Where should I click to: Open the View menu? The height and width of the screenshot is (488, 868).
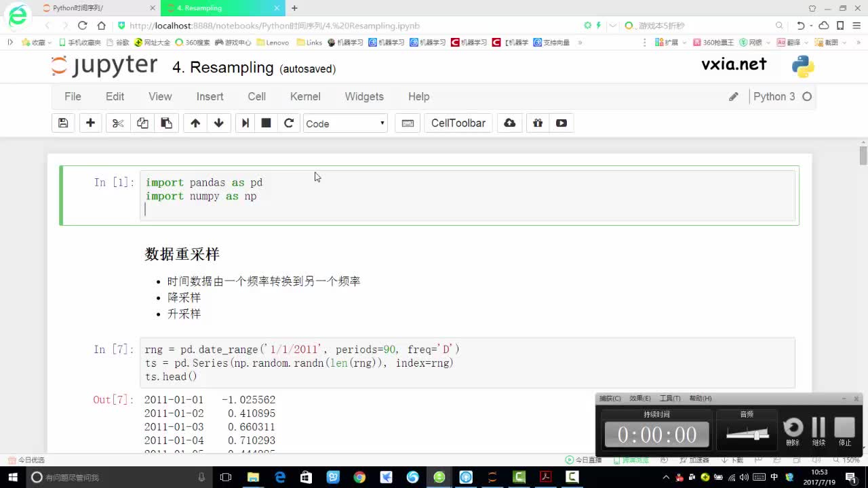(160, 97)
